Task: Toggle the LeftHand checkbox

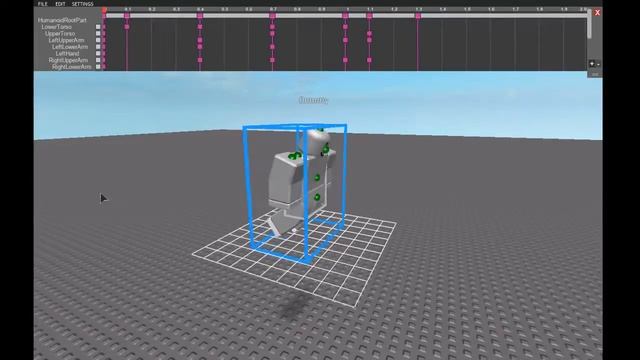Action: coord(98,53)
